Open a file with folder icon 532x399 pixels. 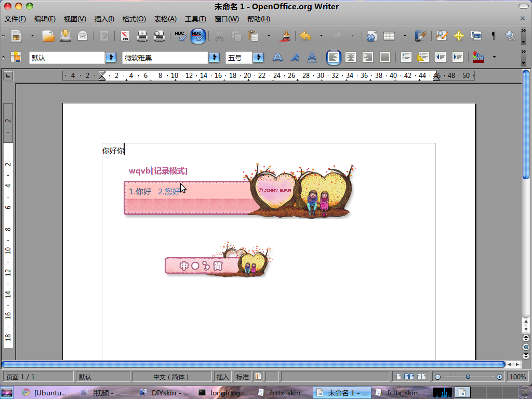click(x=48, y=36)
